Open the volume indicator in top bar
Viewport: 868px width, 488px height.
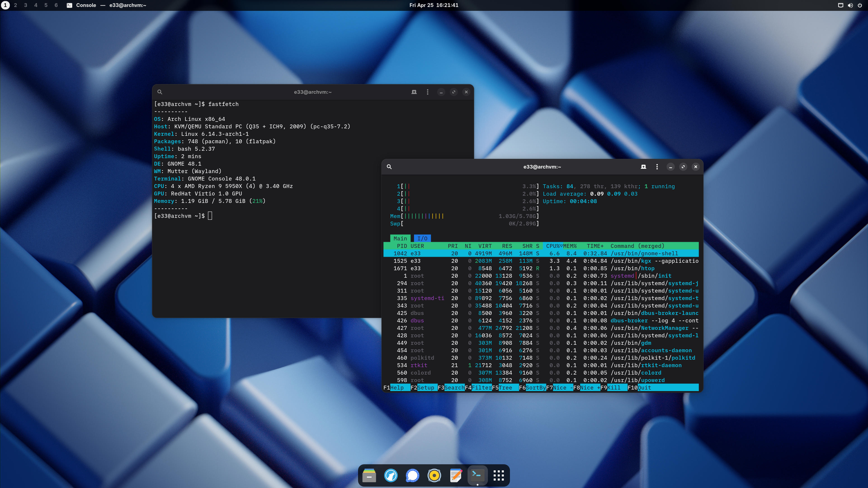(x=850, y=5)
